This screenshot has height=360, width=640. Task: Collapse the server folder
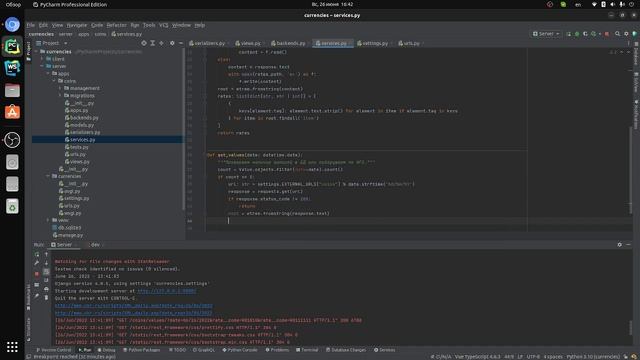tap(42, 67)
